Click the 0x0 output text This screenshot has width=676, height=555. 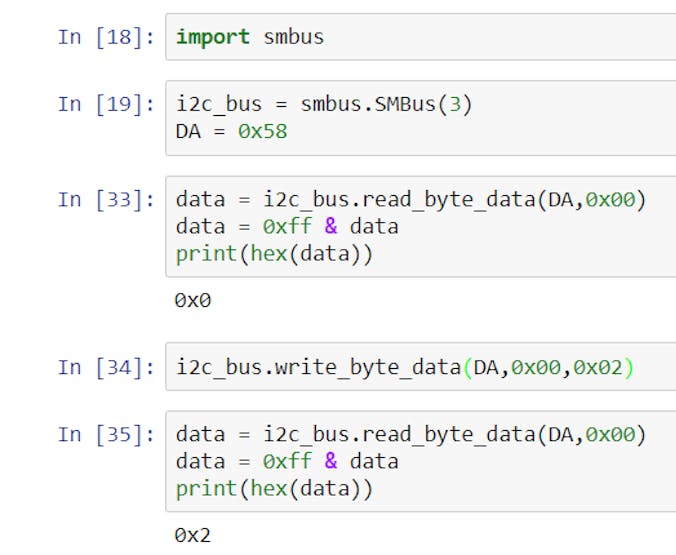coord(193,300)
